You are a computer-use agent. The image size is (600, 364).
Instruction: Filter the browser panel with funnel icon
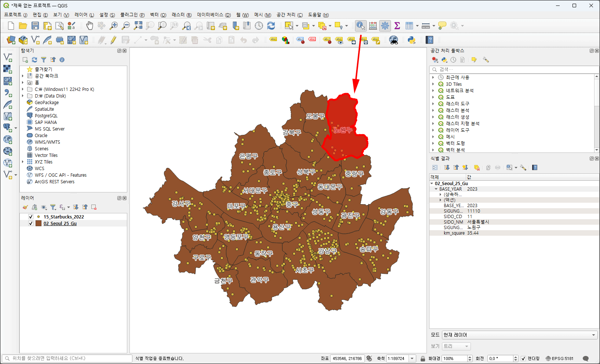(x=44, y=60)
